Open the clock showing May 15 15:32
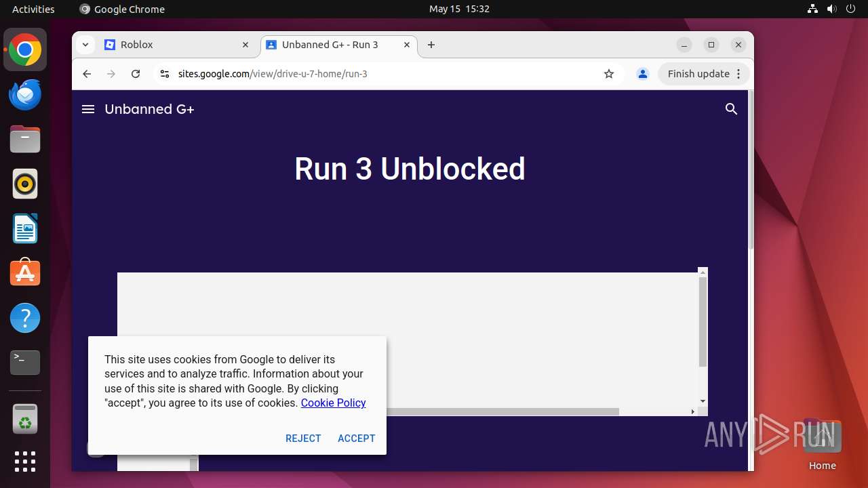 click(459, 9)
